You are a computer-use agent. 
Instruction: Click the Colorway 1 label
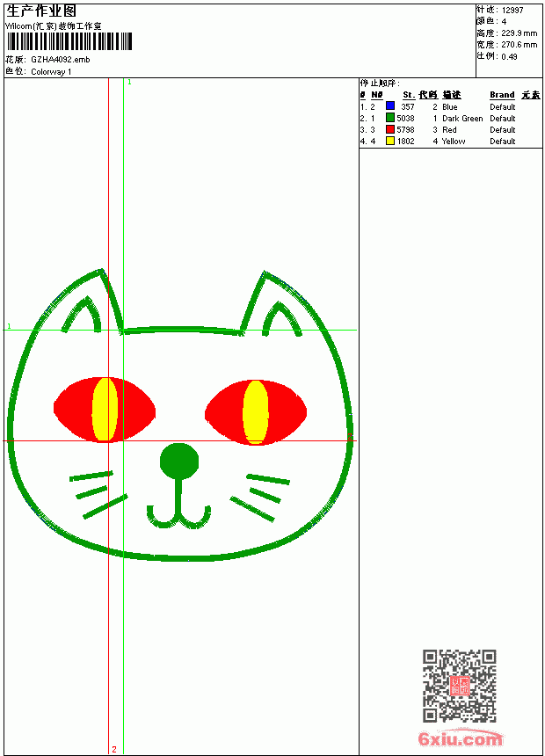tap(51, 72)
